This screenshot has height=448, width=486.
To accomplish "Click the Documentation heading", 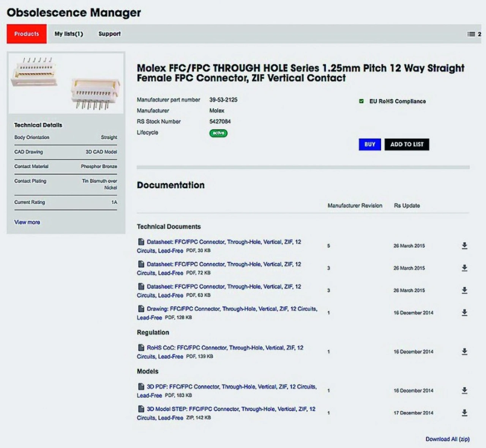I will click(x=170, y=185).
